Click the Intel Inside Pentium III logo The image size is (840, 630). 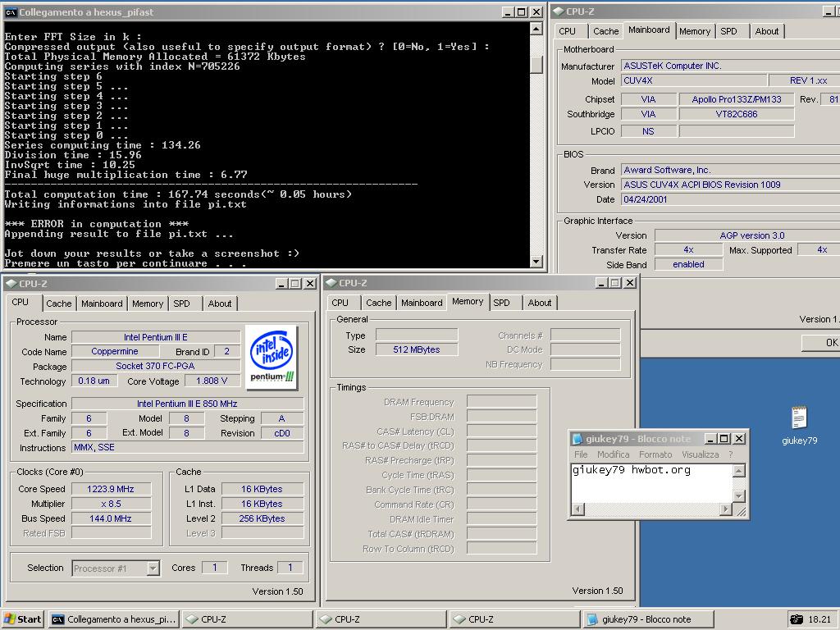click(272, 357)
